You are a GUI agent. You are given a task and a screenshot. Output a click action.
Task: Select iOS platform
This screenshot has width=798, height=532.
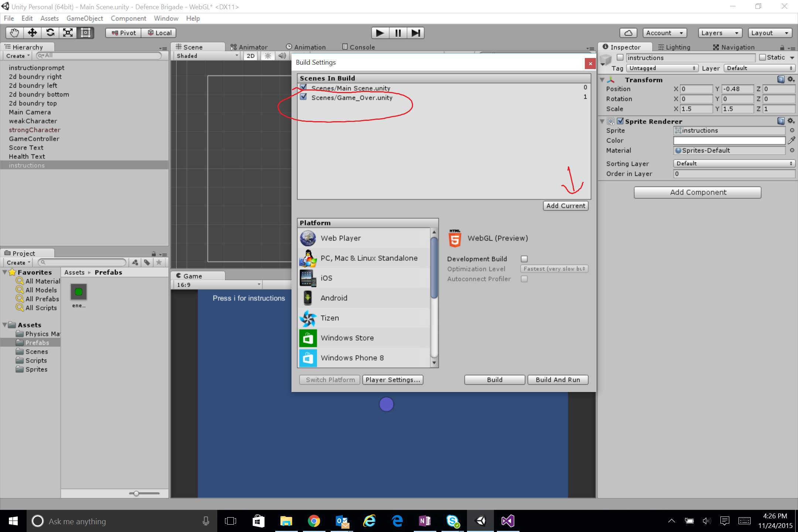[x=364, y=278]
